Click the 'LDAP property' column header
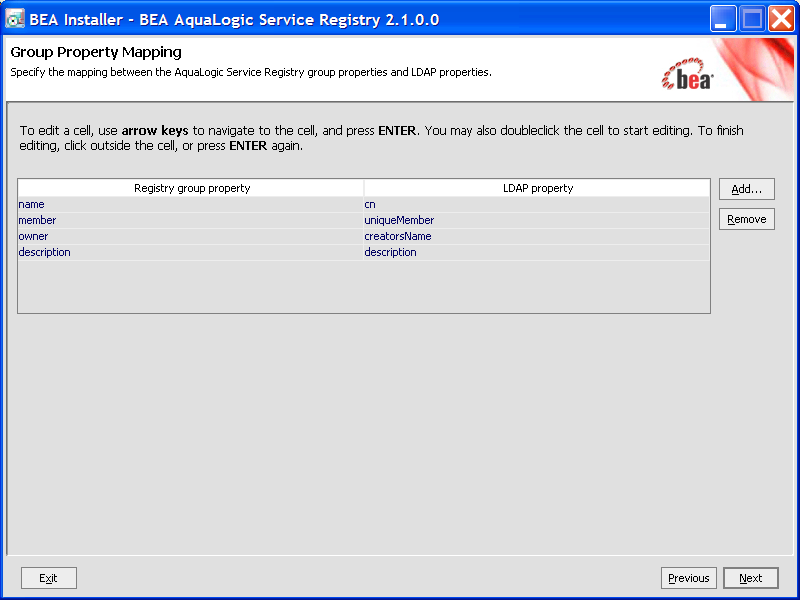 tap(537, 188)
